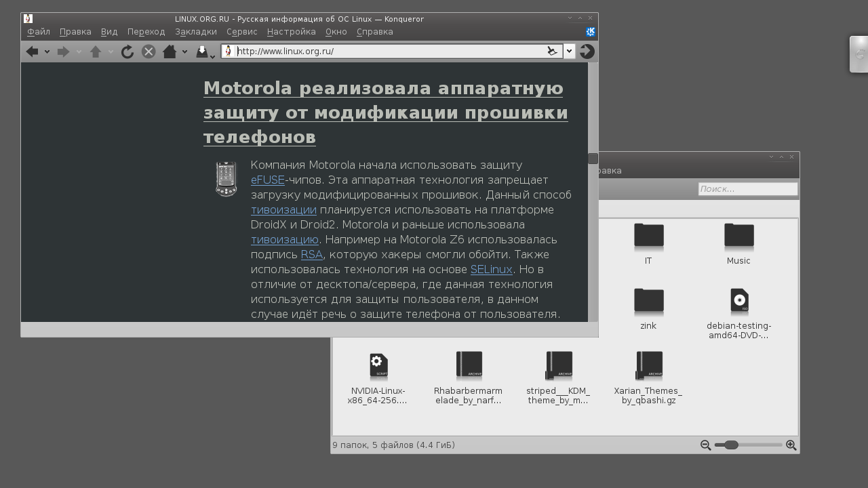The height and width of the screenshot is (488, 868).
Task: Follow the first тивоизации link
Action: [x=283, y=210]
